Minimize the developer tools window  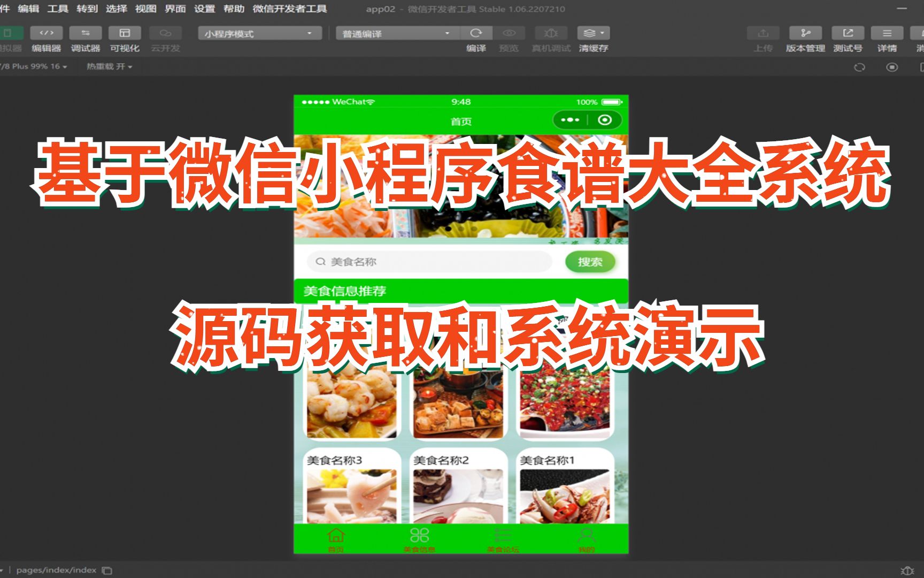(x=902, y=9)
